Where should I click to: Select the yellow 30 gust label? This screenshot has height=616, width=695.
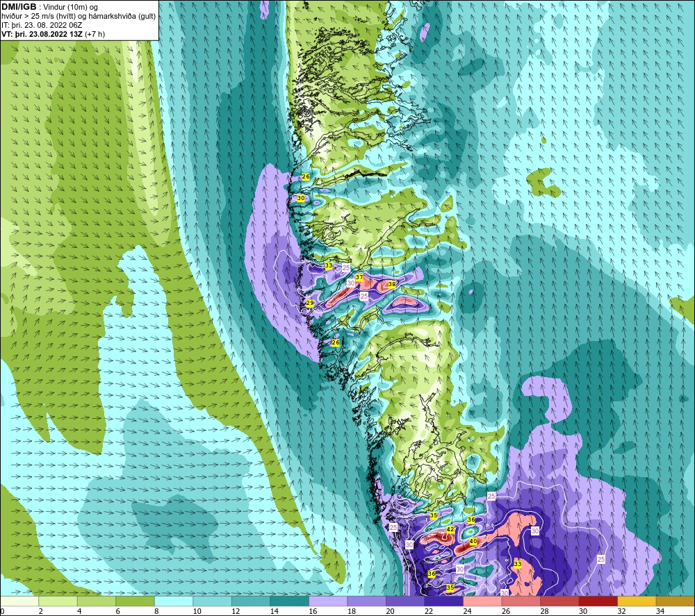pos(301,198)
